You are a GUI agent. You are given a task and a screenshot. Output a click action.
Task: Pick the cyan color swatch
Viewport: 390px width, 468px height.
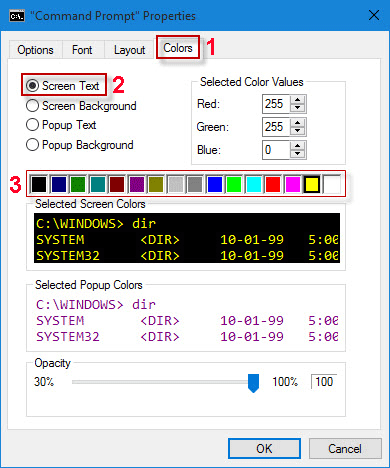(254, 184)
